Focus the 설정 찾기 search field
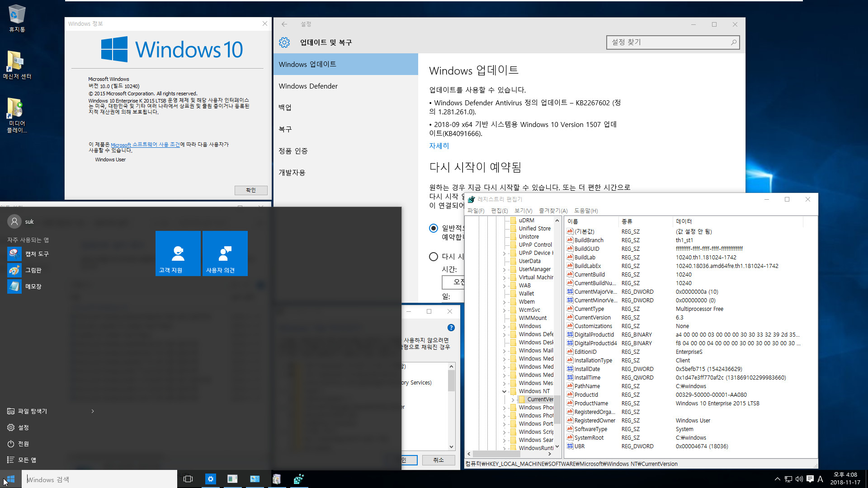Screen dimensions: 868x488 [673, 42]
